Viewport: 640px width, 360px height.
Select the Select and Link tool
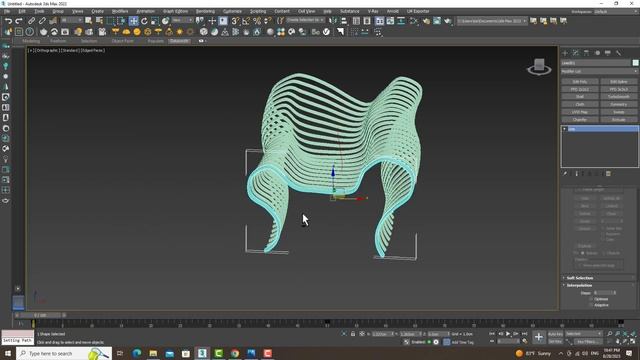coord(31,21)
